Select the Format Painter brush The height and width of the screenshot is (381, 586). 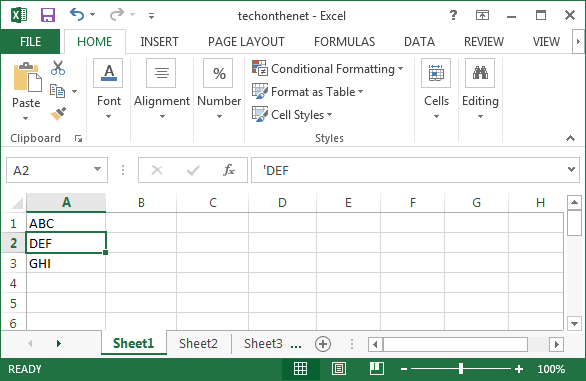[58, 114]
